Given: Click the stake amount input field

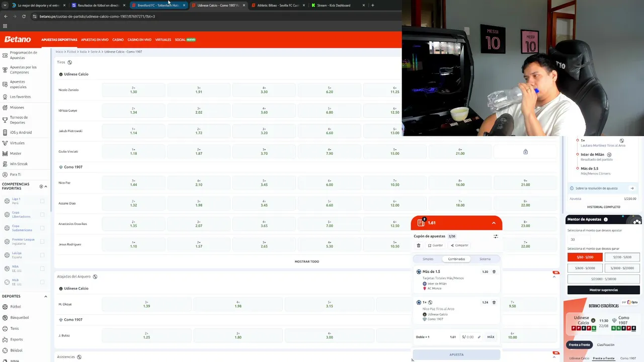Looking at the screenshot, I should tap(470, 337).
